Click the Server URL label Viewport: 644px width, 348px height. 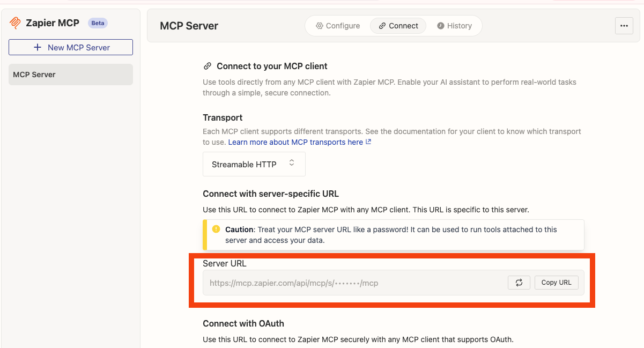225,263
